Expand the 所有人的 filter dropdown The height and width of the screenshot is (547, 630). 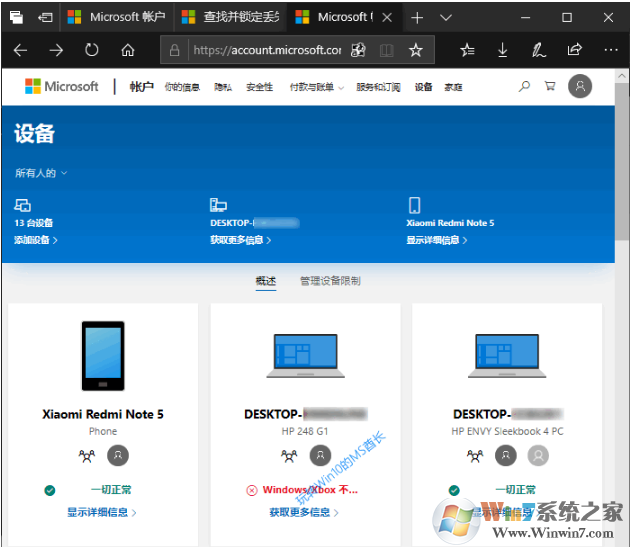pyautogui.click(x=41, y=173)
